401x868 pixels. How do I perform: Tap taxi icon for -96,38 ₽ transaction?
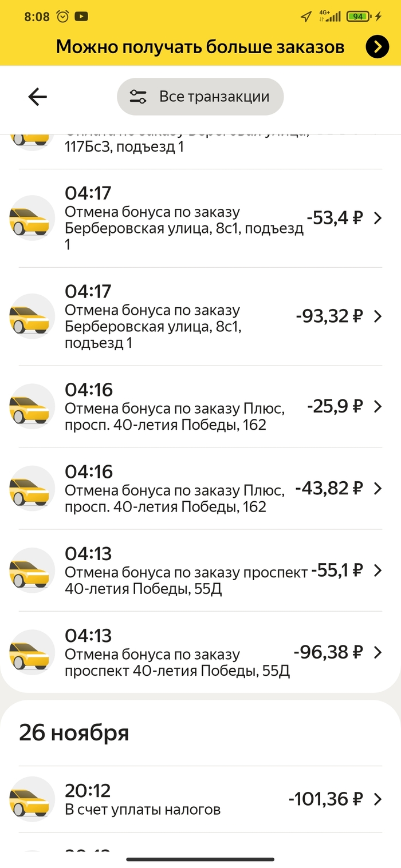click(32, 652)
